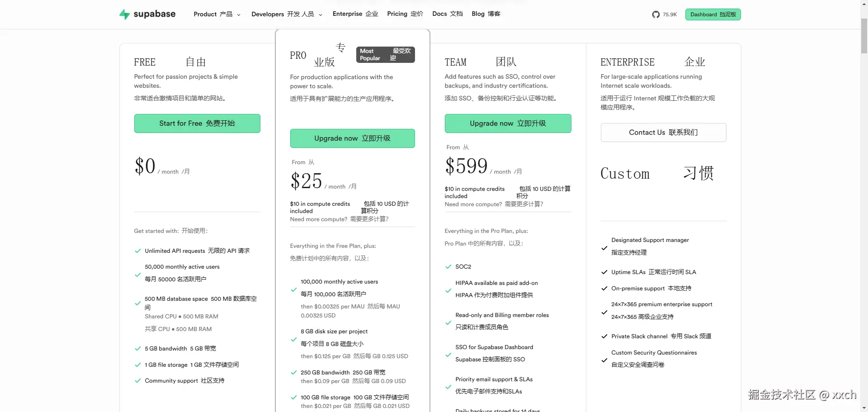The height and width of the screenshot is (412, 868).
Task: Click checkmark beside 1 GB file storage
Action: (x=138, y=365)
